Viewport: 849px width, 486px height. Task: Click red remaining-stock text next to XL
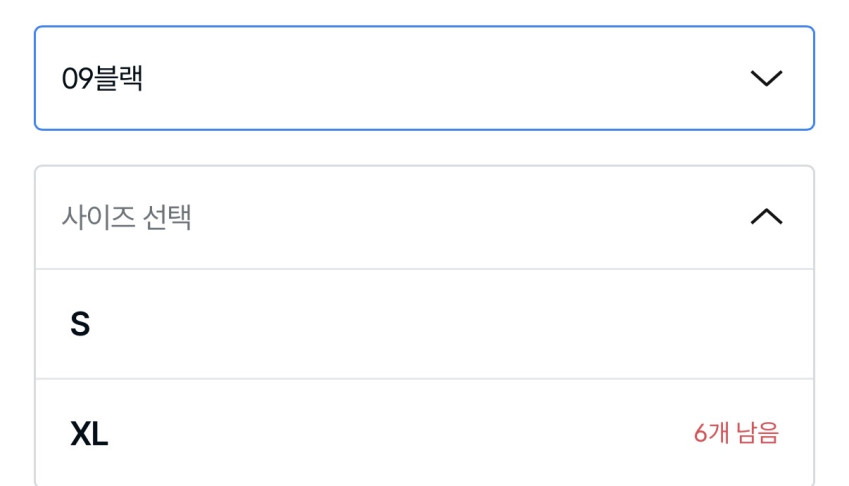[x=736, y=433]
